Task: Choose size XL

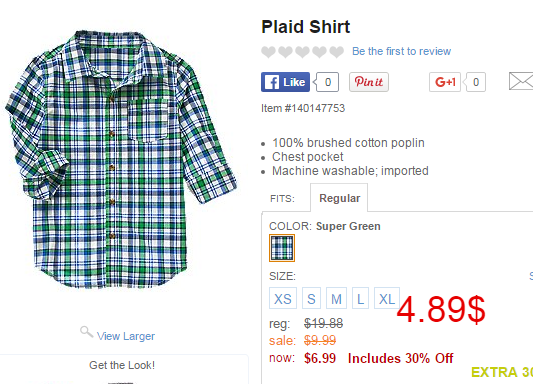Action: 387,298
